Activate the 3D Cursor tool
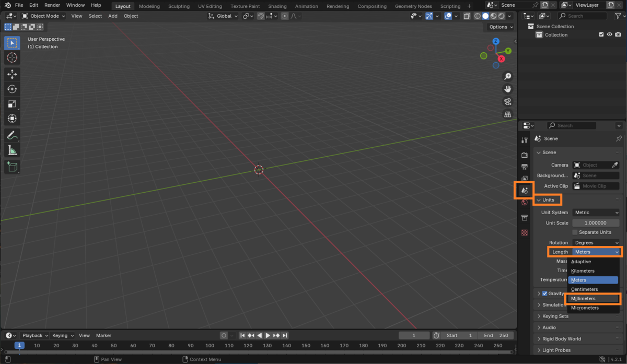This screenshot has width=627, height=364. 13,58
